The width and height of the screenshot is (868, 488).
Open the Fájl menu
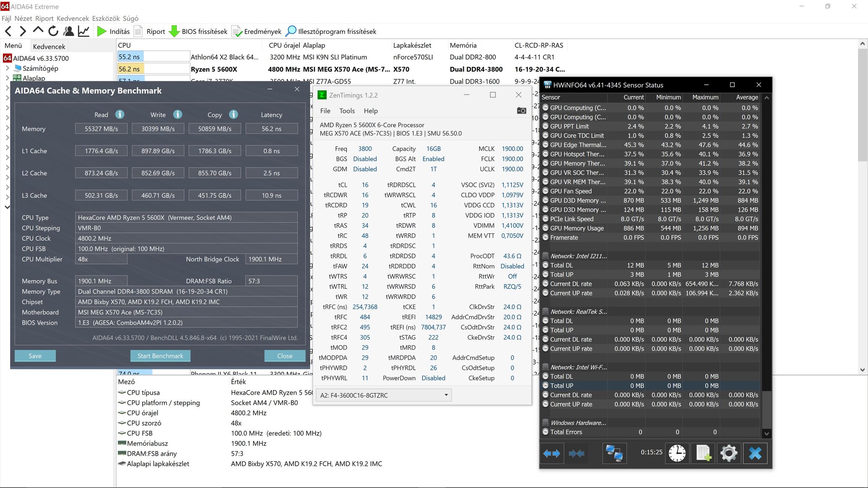[6, 18]
